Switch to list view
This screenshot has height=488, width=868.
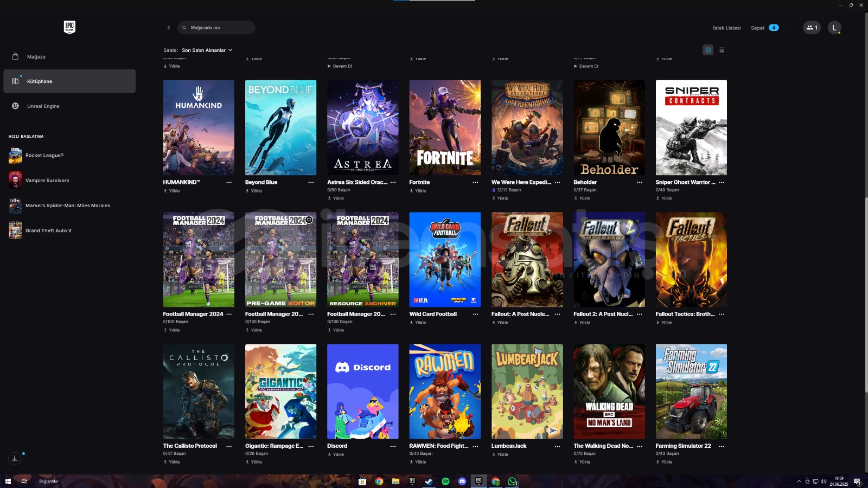(722, 50)
